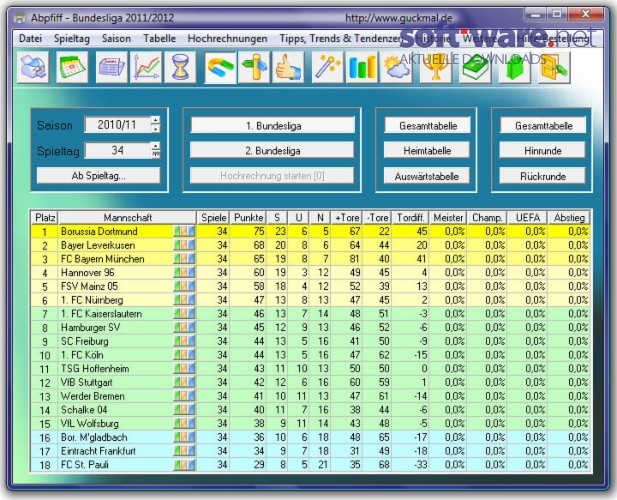Click the sun and cloud toolbar icon

point(396,67)
